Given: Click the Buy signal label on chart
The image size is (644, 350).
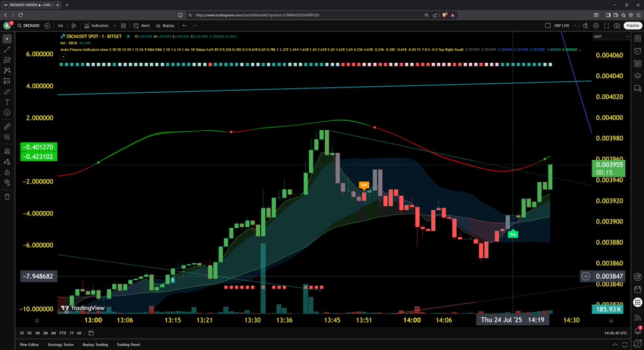Looking at the screenshot, I should point(513,234).
